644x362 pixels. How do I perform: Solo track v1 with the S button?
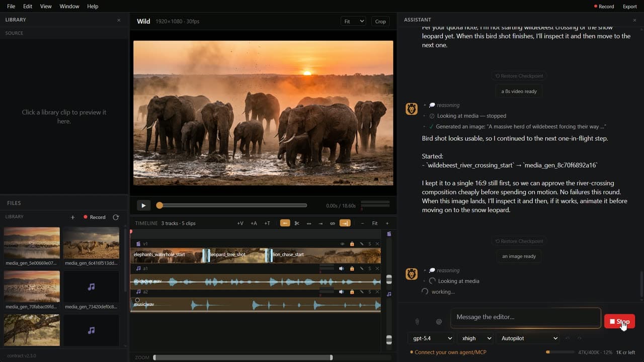point(369,244)
